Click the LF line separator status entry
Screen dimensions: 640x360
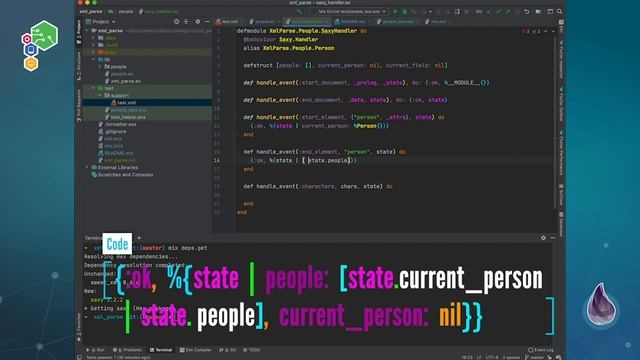tap(479, 357)
